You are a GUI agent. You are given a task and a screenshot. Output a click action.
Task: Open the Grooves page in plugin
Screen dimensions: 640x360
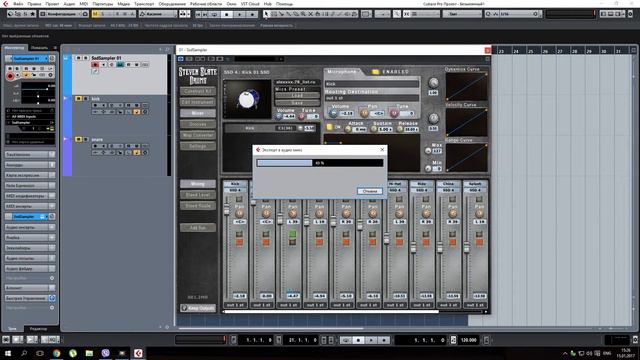coord(198,124)
